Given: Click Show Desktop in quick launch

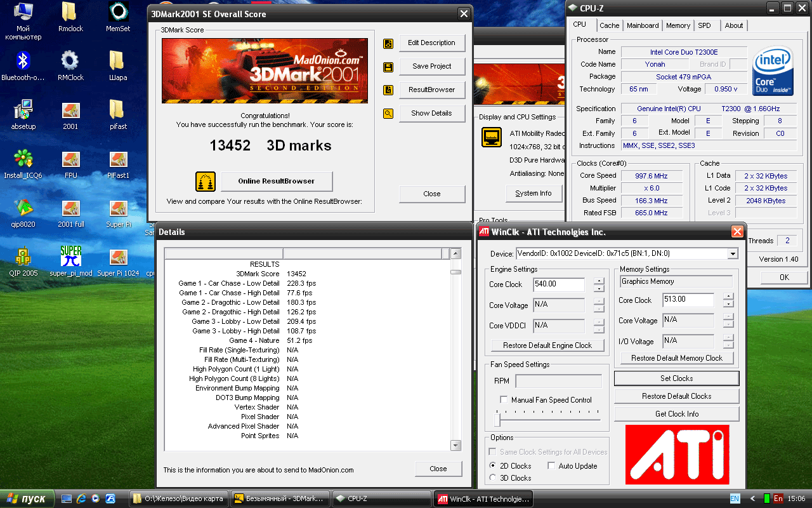Looking at the screenshot, I should point(67,498).
